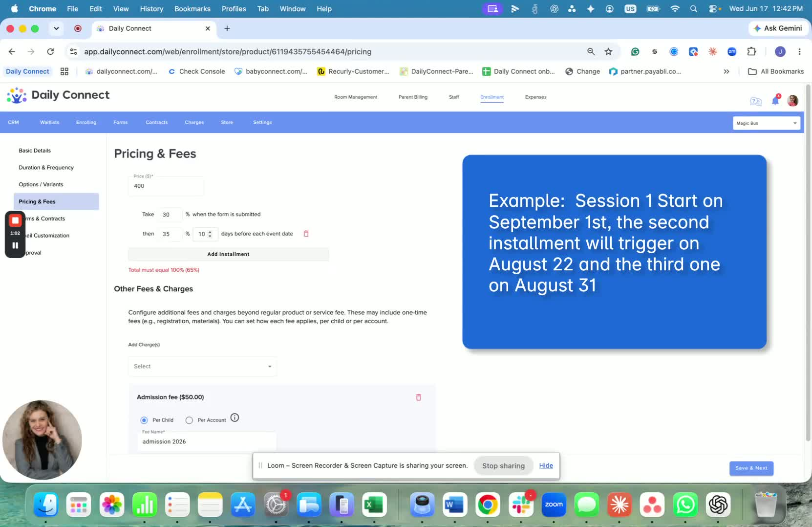Open the Charges subtab
812x527 pixels.
(x=194, y=122)
